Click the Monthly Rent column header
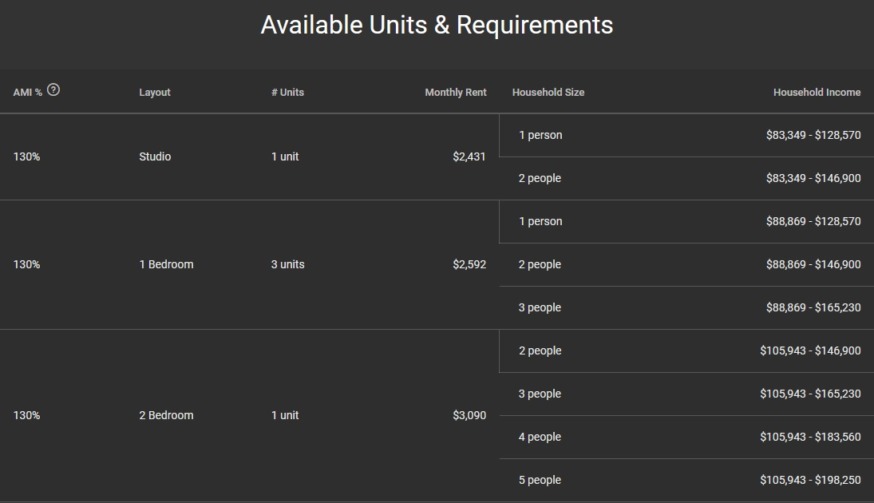 (455, 93)
